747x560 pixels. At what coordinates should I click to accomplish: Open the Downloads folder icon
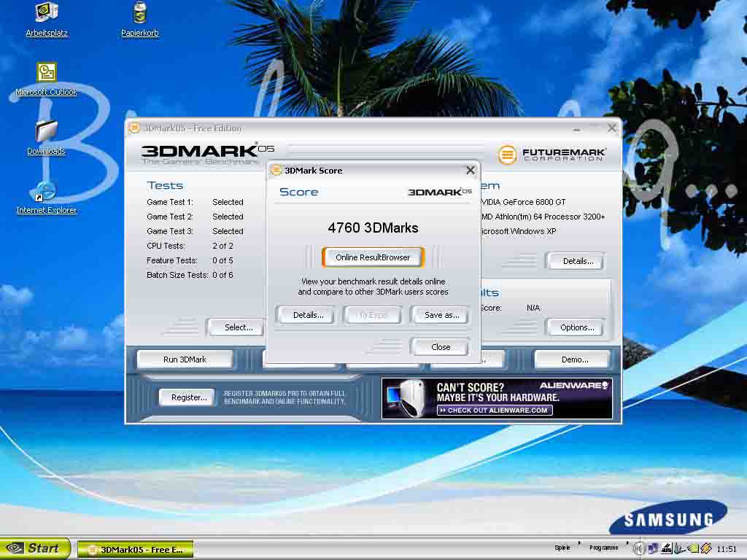coord(46,138)
